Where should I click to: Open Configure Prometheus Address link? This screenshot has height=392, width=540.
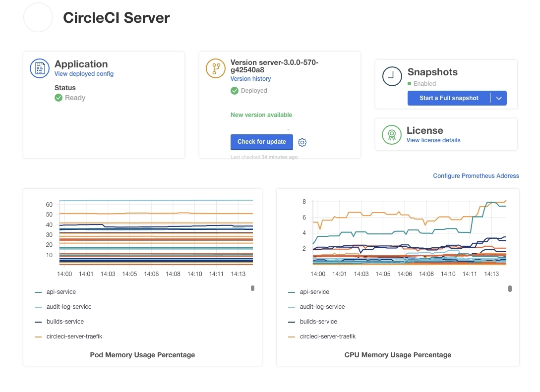click(476, 176)
